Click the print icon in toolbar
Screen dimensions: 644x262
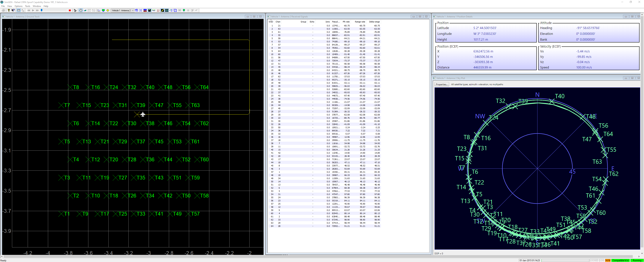tap(4, 10)
